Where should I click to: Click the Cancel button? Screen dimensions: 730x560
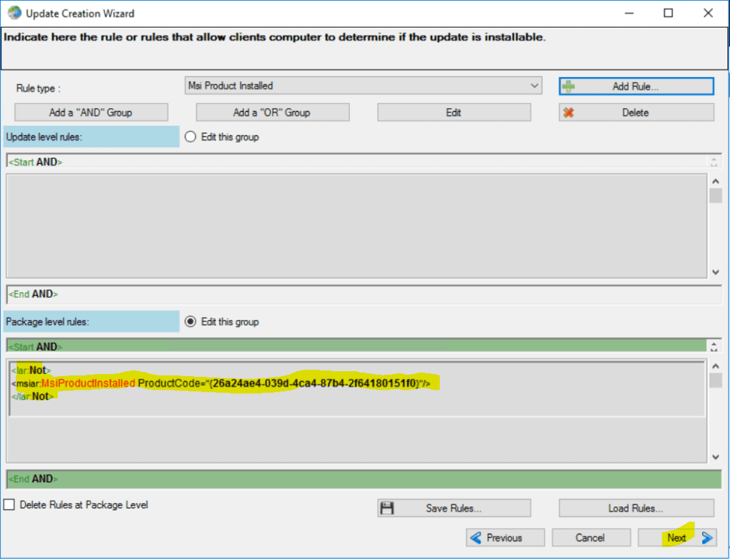click(591, 537)
